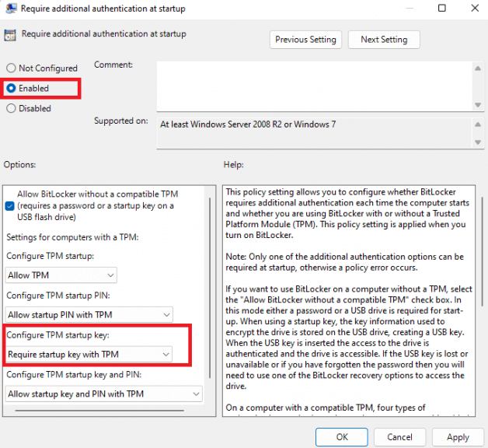The width and height of the screenshot is (488, 448).
Task: Click the 'At least Windows Server 2008 R2 or Windows 7' text
Action: pos(248,124)
